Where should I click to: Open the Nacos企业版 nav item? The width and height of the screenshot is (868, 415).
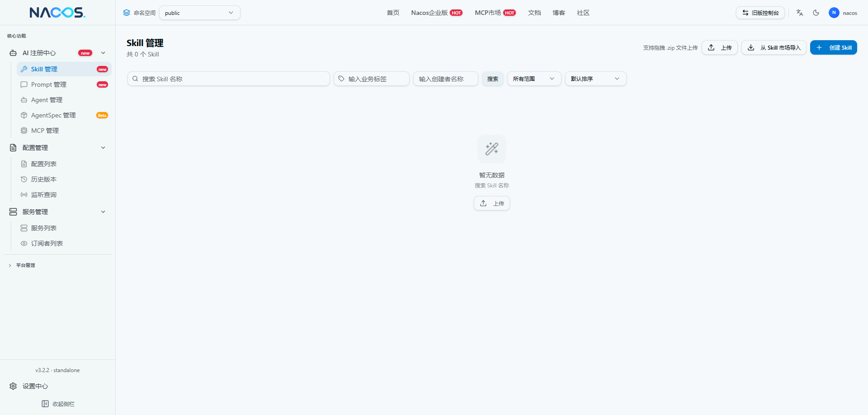[x=437, y=13]
